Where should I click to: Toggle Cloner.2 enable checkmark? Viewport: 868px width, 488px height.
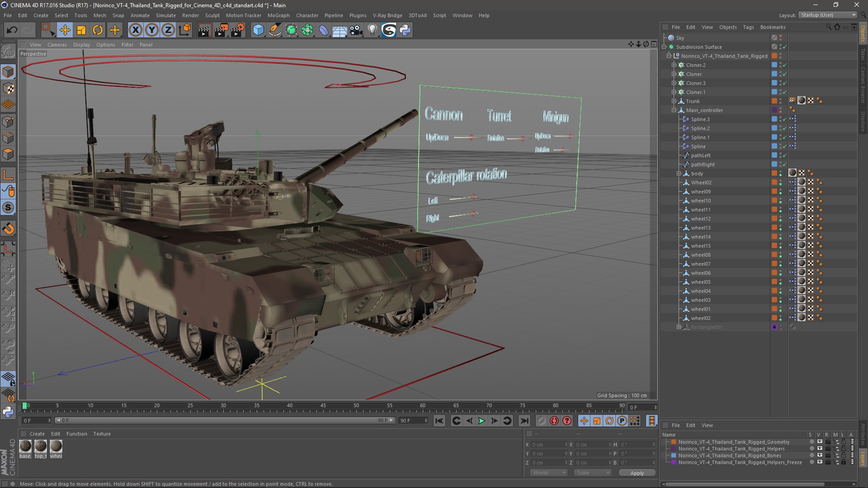tap(785, 65)
